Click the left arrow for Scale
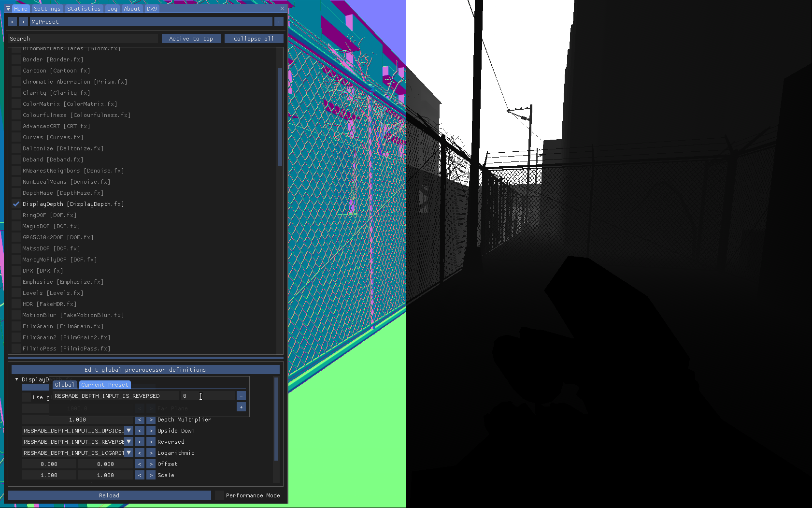812x508 pixels. tap(140, 475)
